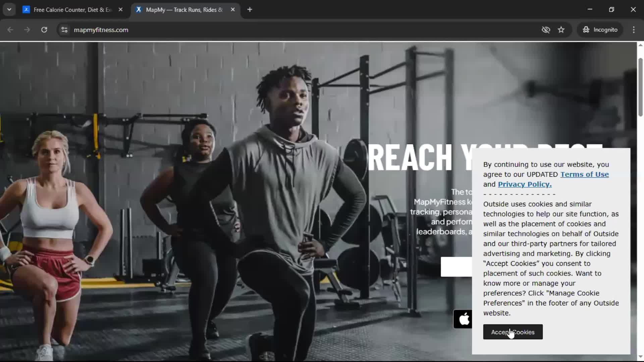This screenshot has width=644, height=362.
Task: Open the Incognito profile indicator
Action: click(600, 30)
